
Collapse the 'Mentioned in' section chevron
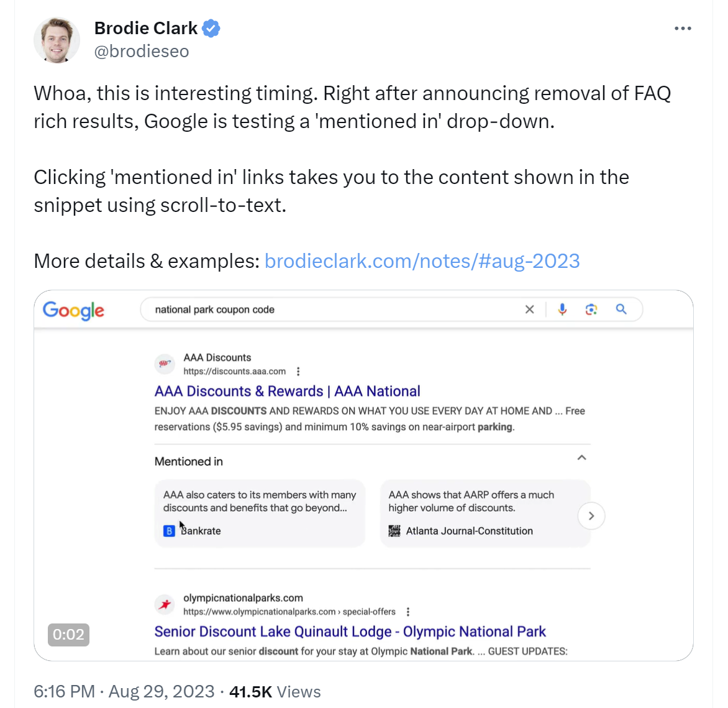[581, 456]
